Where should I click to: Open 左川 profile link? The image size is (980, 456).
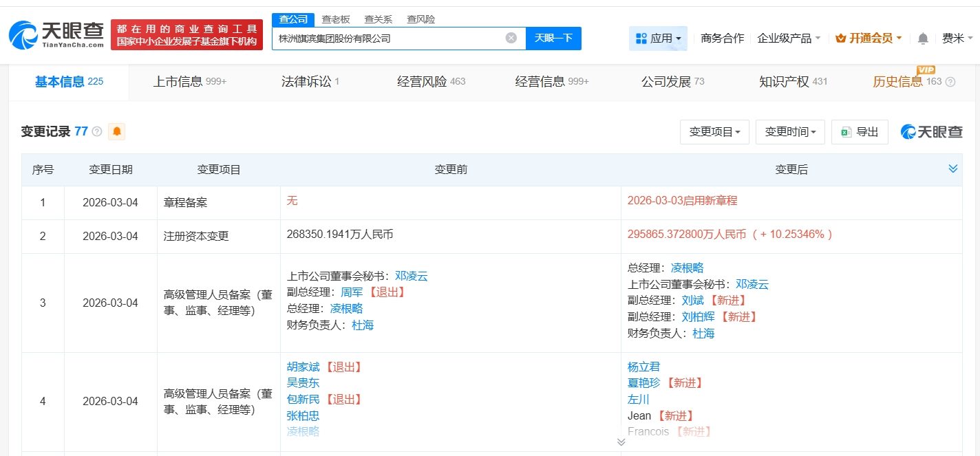(x=639, y=400)
